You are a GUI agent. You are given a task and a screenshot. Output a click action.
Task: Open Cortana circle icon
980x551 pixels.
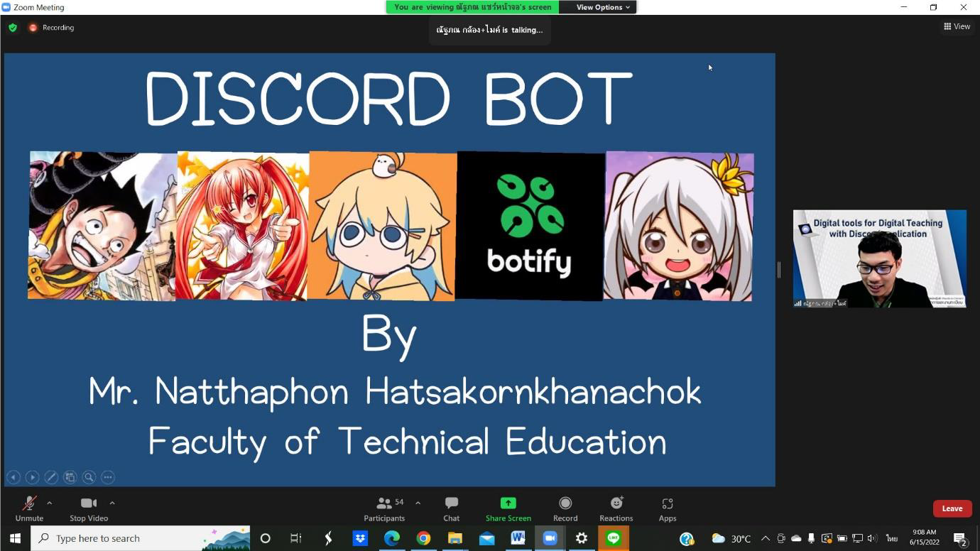[x=266, y=538]
